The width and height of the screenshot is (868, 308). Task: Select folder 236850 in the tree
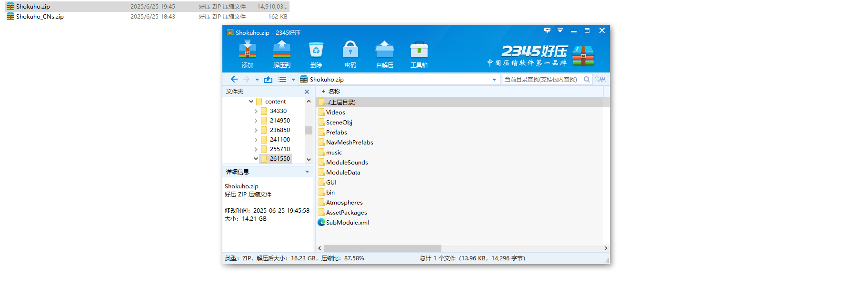275,130
